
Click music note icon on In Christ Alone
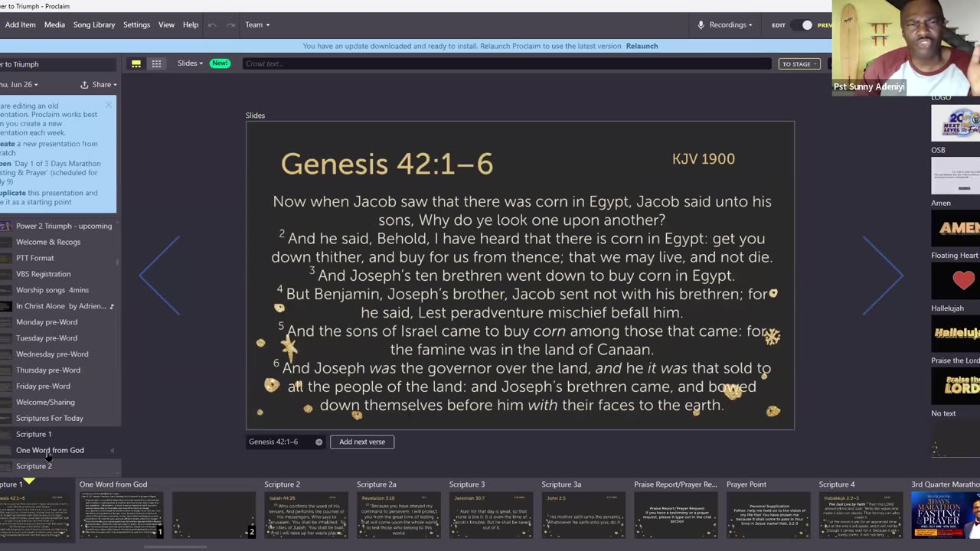(112, 306)
